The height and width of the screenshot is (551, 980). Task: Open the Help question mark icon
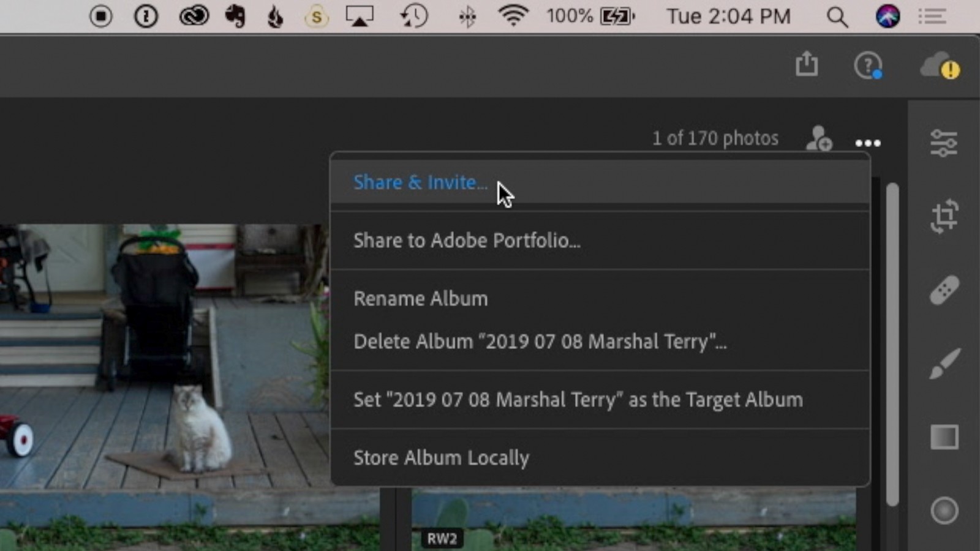pyautogui.click(x=867, y=65)
